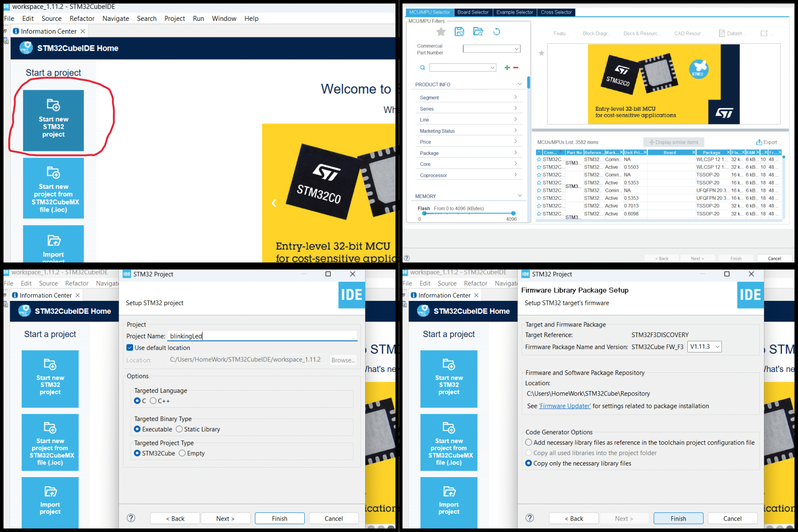Image resolution: width=798 pixels, height=532 pixels.
Task: Click Next in the Setup STM32 project dialog
Action: pyautogui.click(x=225, y=518)
